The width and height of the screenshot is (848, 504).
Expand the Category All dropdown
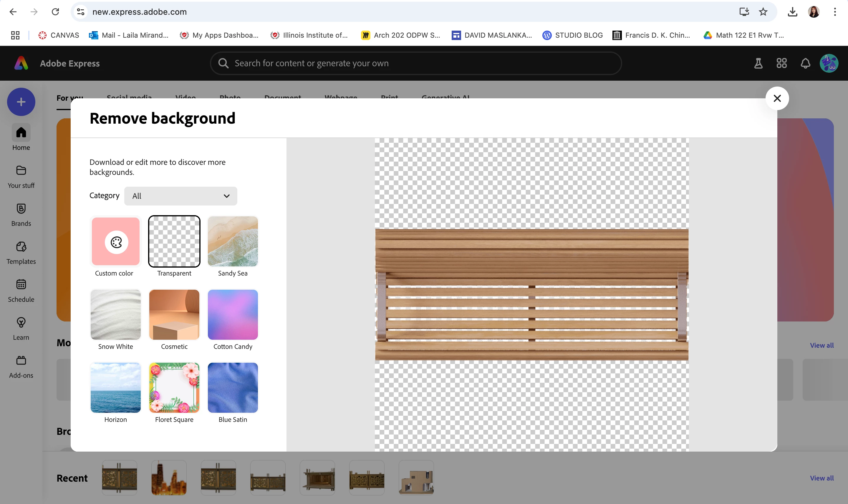pos(180,196)
